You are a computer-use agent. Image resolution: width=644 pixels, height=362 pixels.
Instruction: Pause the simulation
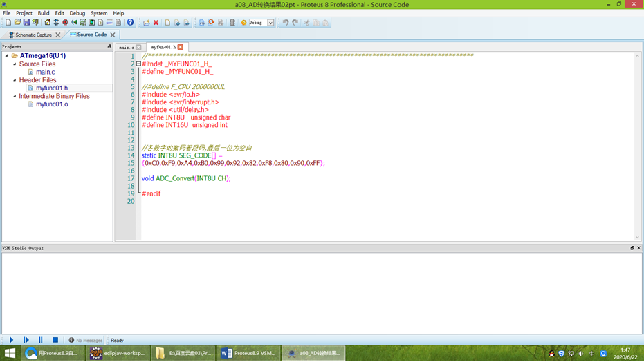pos(41,340)
